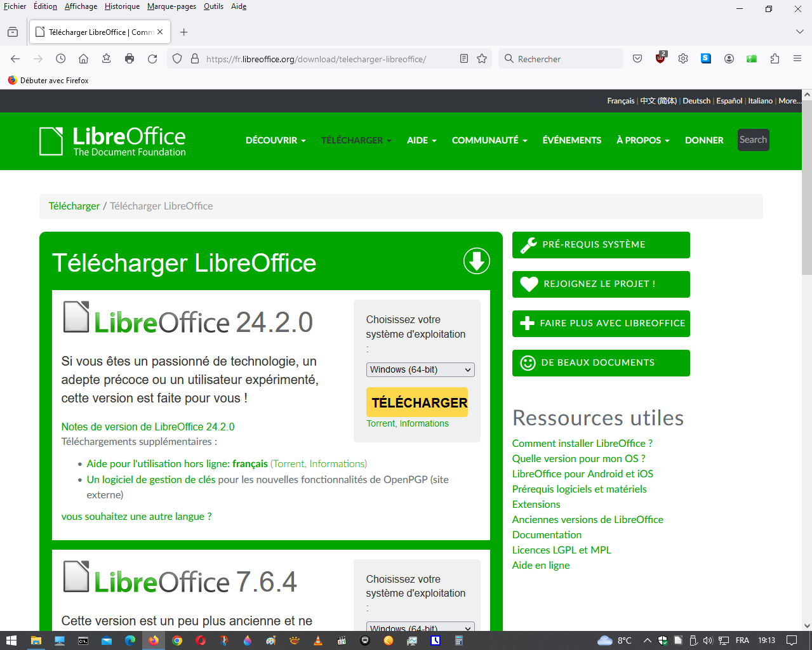
Task: Click the Télécharger breadcrumb link
Action: 74,206
